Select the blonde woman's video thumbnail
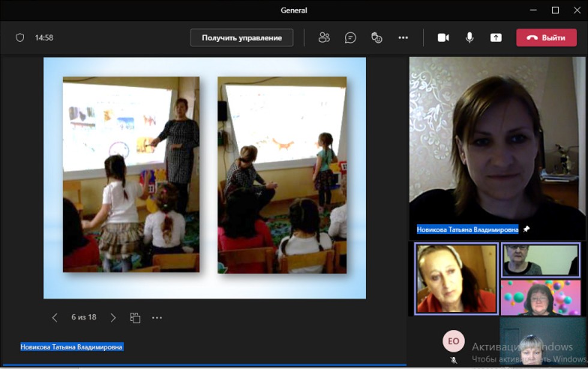The height and width of the screenshot is (369, 588). pos(456,278)
